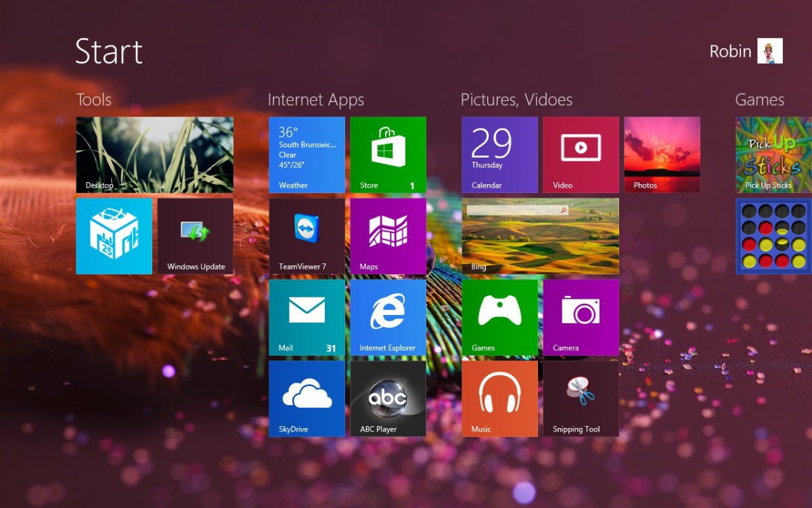Click the Robin user account name
The image size is (812, 508).
tap(730, 51)
